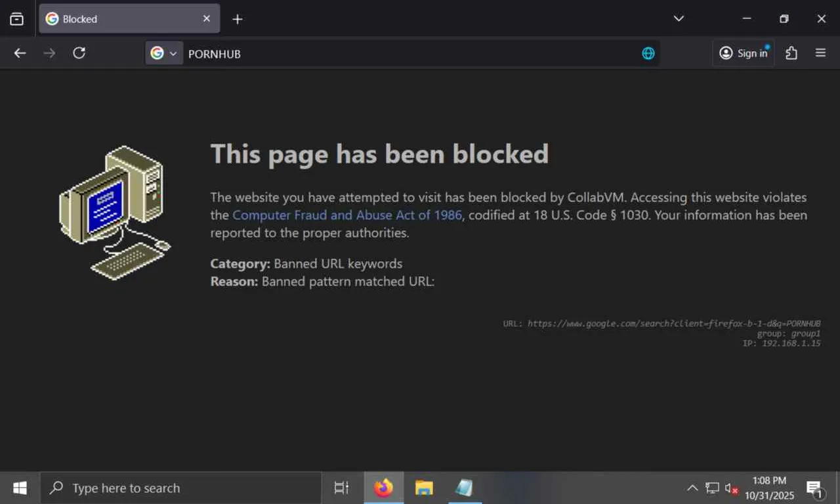840x504 pixels.
Task: Click the "Reason: Banned pattern matched URL:" line
Action: 322,282
